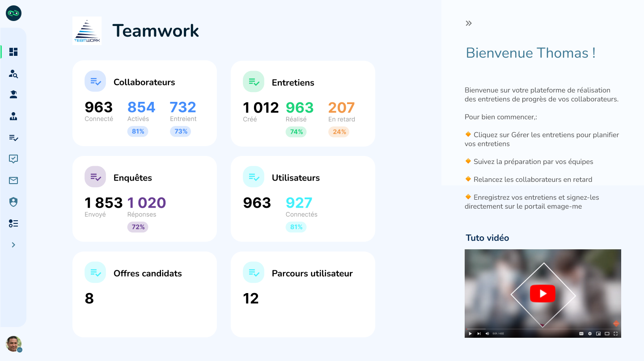
Task: Click the Collaborateurs card icon
Action: point(95,81)
